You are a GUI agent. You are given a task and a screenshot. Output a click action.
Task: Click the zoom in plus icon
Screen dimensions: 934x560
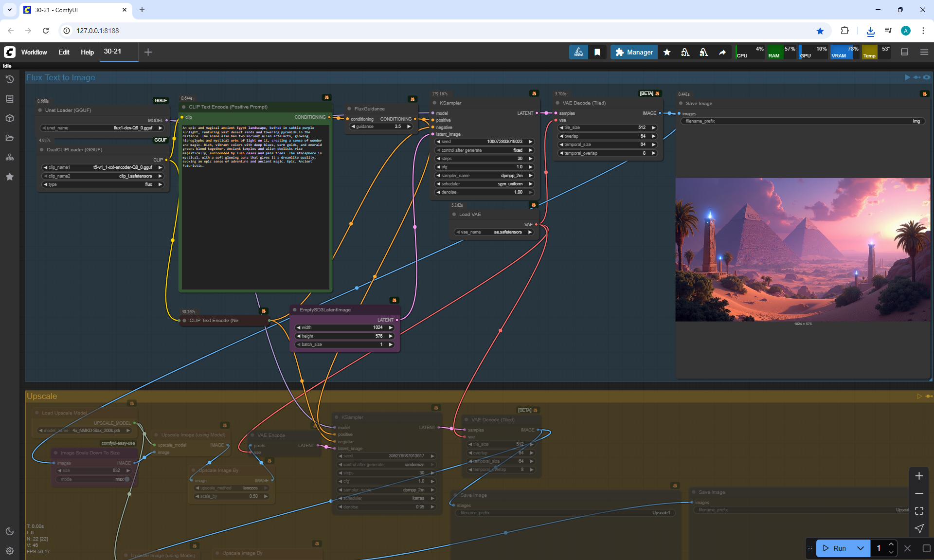click(919, 476)
